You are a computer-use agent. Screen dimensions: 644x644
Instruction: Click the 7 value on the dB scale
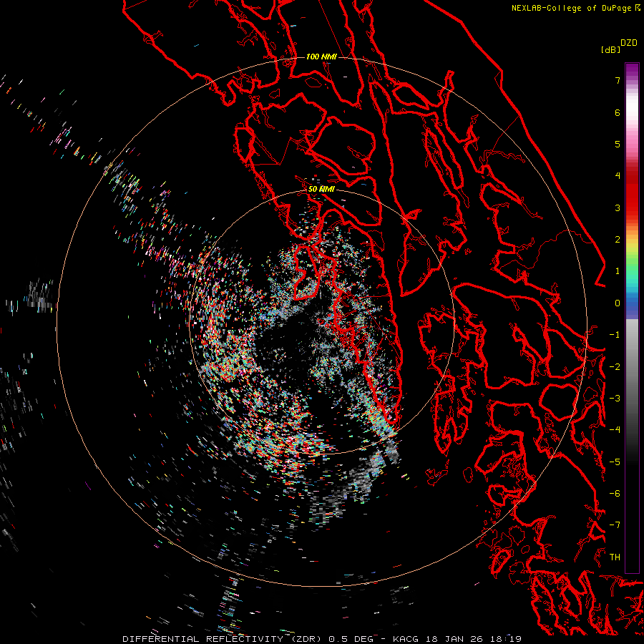(x=618, y=80)
